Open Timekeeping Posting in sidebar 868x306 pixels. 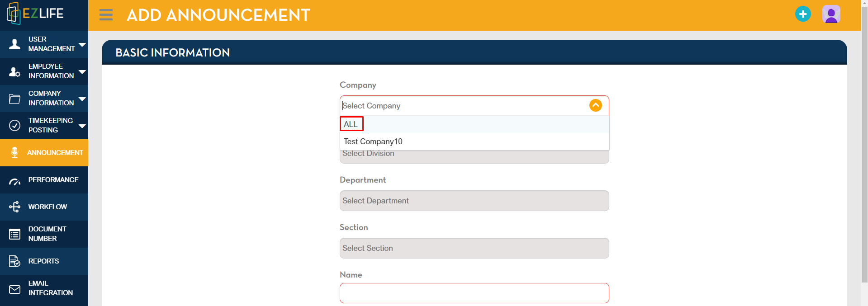click(x=44, y=126)
